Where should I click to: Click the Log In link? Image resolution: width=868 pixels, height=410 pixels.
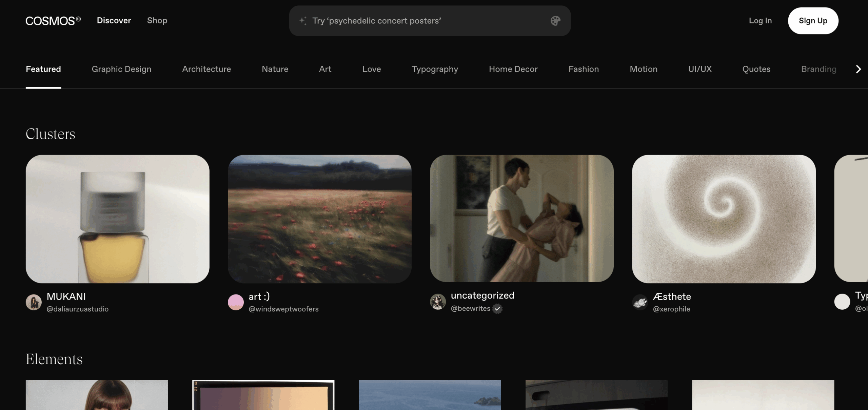tap(760, 21)
